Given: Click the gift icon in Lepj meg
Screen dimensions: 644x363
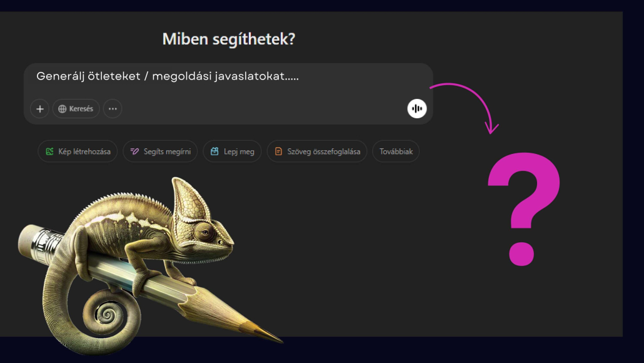Looking at the screenshot, I should pos(214,151).
